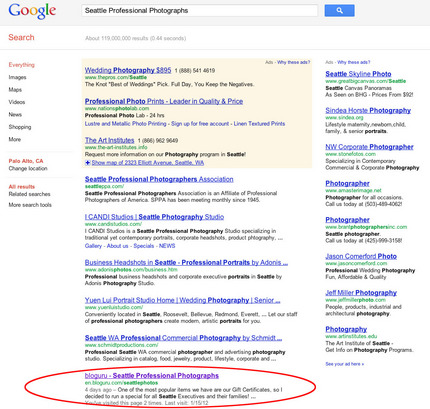Click the search query input field

tap(199, 10)
